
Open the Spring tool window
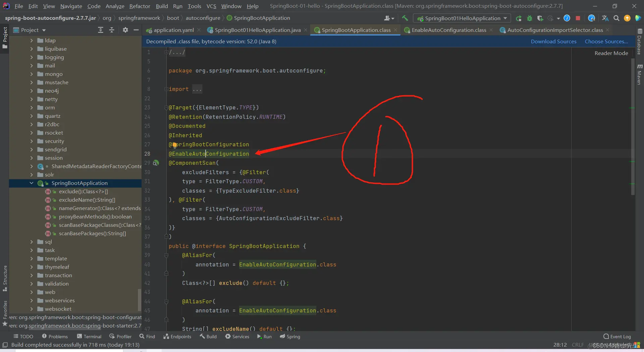[x=290, y=336]
